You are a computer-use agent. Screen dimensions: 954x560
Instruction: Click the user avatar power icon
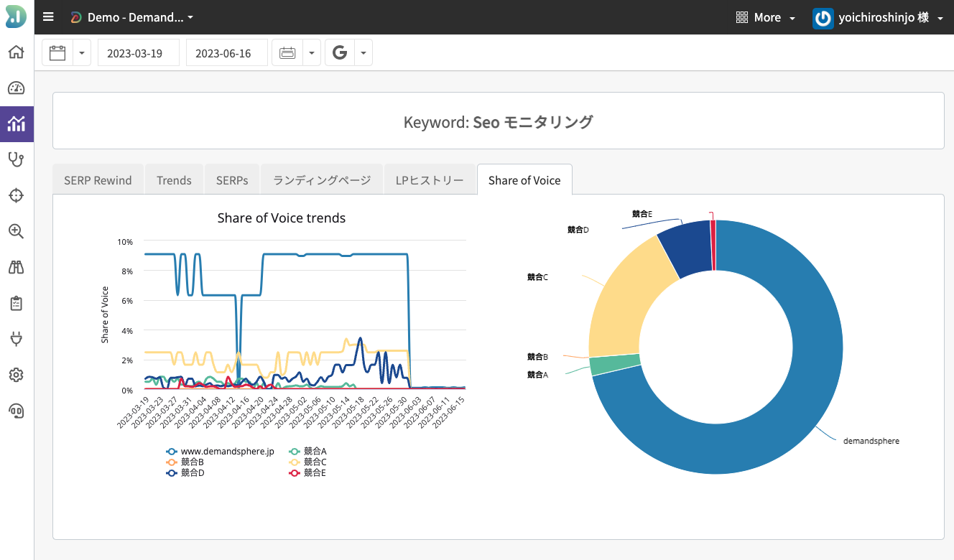(823, 18)
